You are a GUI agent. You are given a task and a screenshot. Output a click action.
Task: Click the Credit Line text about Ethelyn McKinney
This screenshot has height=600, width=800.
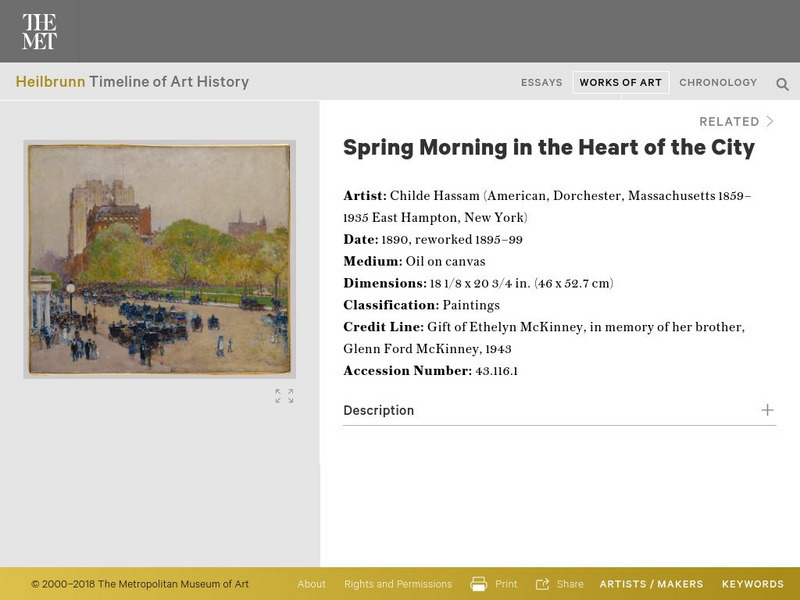point(544,338)
